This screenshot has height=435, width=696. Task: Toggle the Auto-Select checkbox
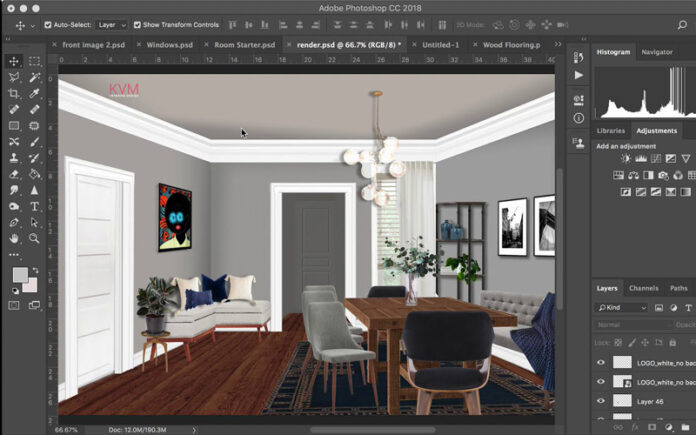[48, 25]
